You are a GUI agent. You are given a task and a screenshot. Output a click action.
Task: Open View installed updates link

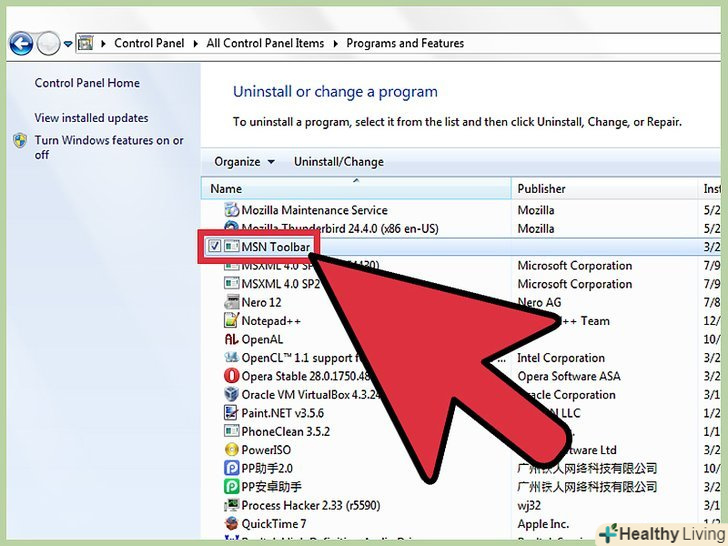[x=91, y=118]
